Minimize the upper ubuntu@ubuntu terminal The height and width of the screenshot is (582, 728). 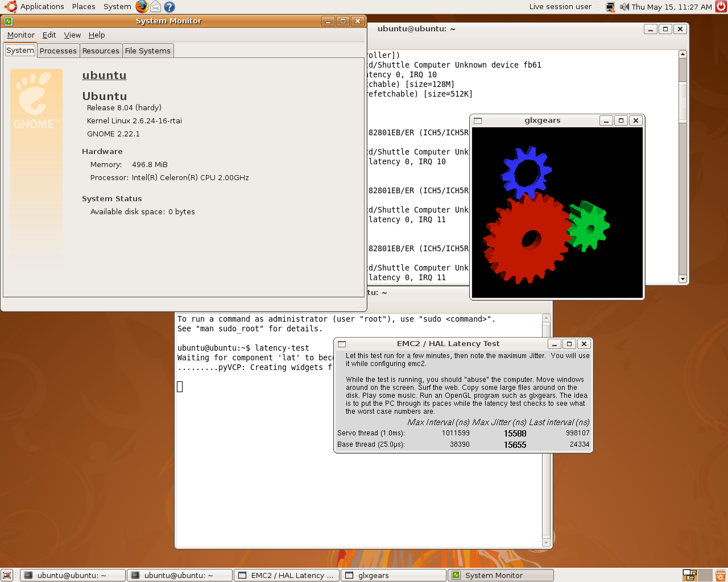(x=651, y=29)
